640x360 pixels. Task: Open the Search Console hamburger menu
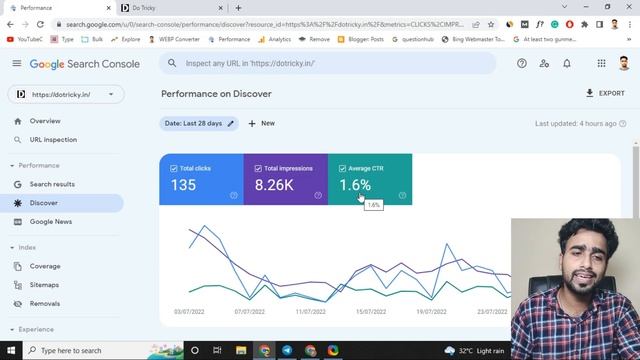pos(17,63)
